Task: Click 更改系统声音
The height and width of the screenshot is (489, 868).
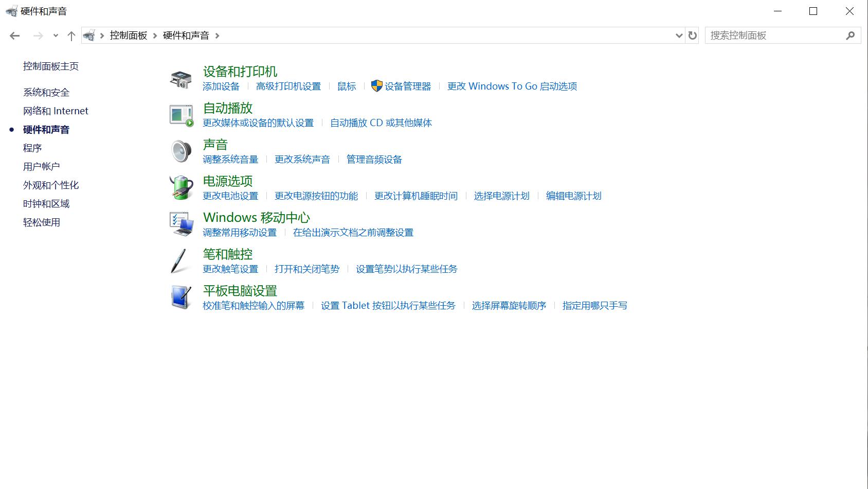Action: pyautogui.click(x=302, y=160)
